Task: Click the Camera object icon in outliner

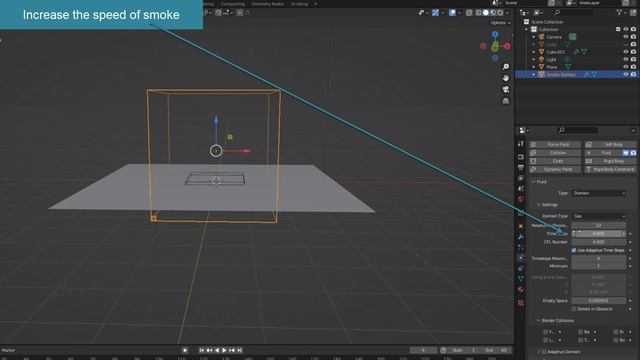Action: (x=542, y=37)
